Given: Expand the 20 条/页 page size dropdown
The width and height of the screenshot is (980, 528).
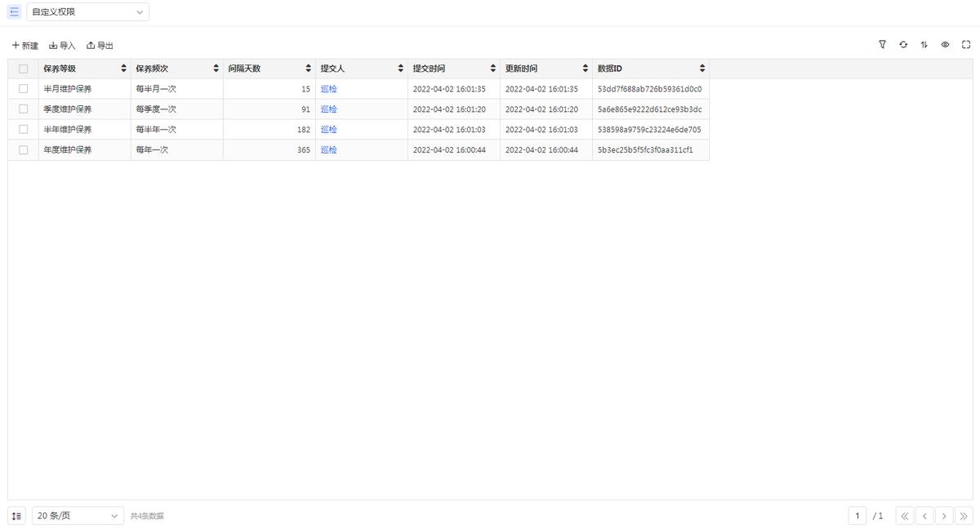Looking at the screenshot, I should [78, 516].
